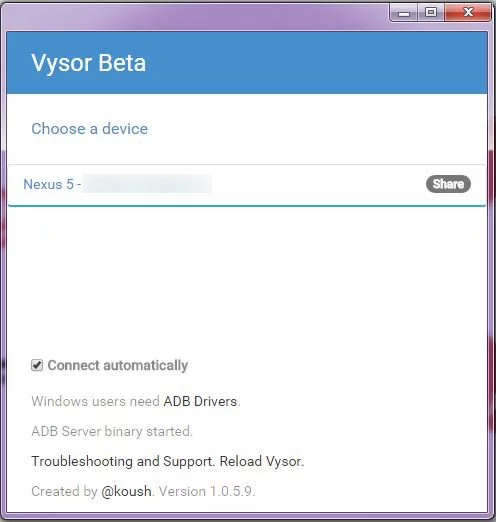Click the Vysor Beta header title
This screenshot has width=496, height=522.
(x=89, y=63)
